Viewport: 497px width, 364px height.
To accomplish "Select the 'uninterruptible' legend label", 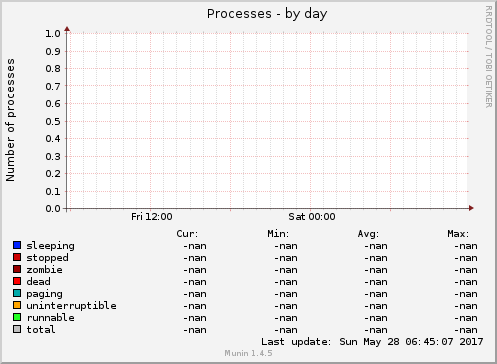I will pyautogui.click(x=71, y=306).
